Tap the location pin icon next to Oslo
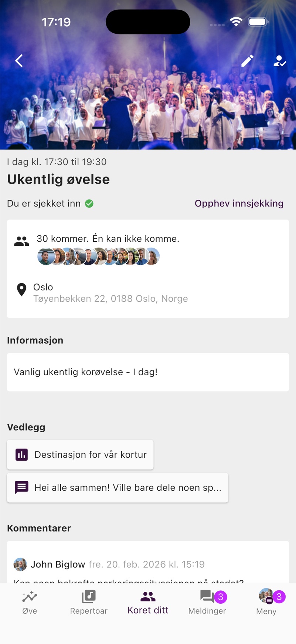The image size is (296, 644). (x=21, y=290)
